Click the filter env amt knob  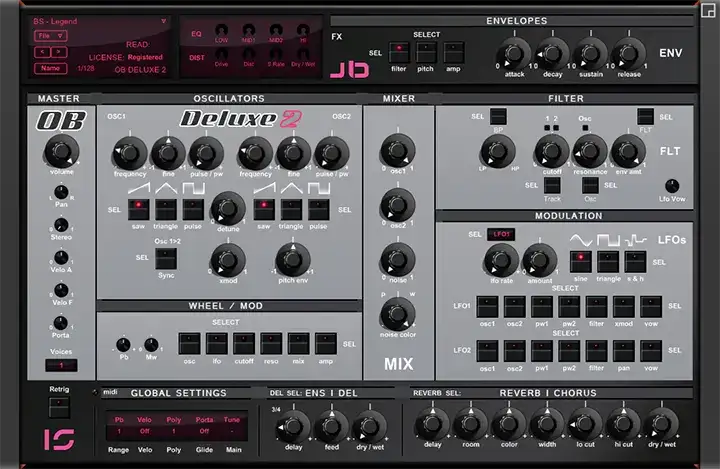tap(628, 151)
